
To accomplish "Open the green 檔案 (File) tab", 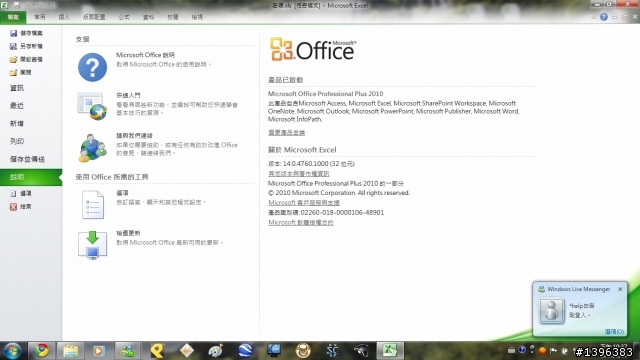I will (13, 17).
